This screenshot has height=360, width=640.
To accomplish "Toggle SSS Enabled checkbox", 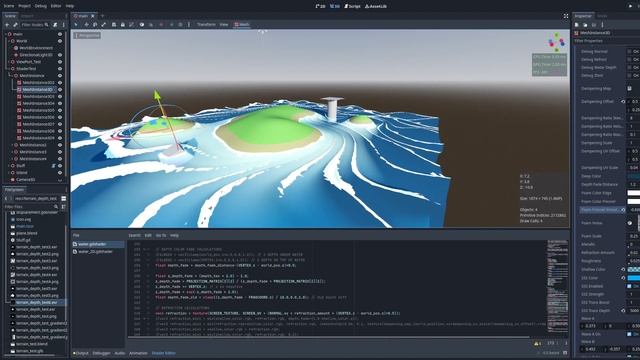I will pyautogui.click(x=629, y=286).
